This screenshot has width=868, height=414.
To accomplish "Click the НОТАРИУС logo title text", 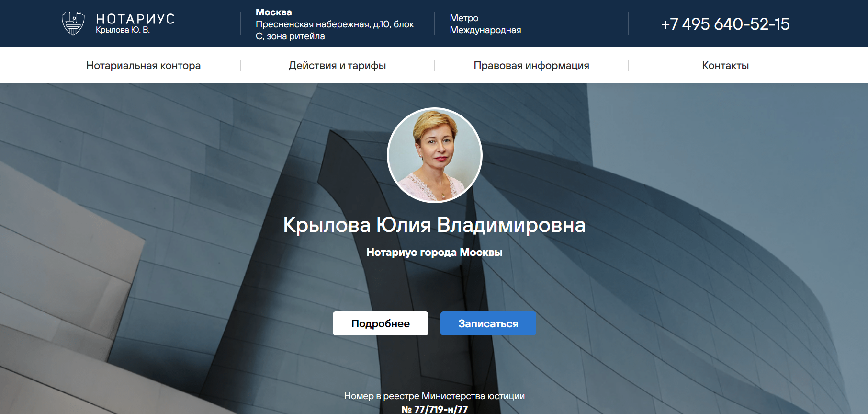I will click(x=135, y=19).
